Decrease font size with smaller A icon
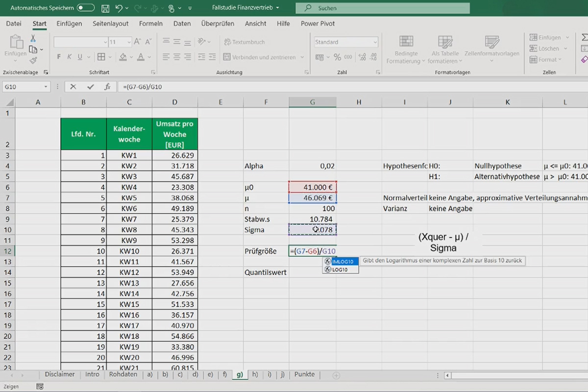This screenshot has height=392, width=588. (148, 42)
